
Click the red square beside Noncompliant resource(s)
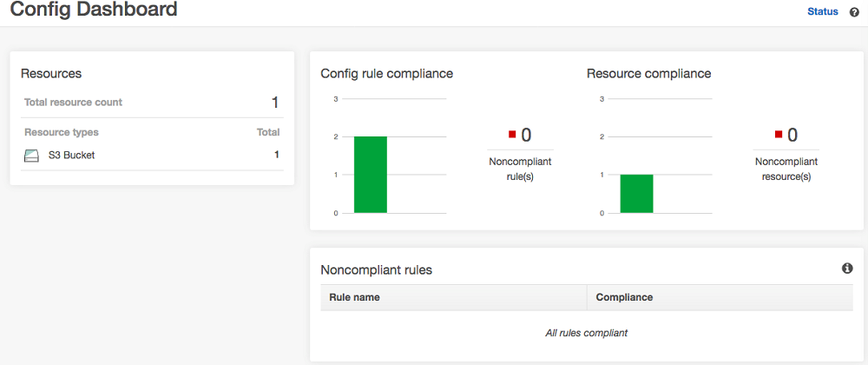tap(779, 134)
